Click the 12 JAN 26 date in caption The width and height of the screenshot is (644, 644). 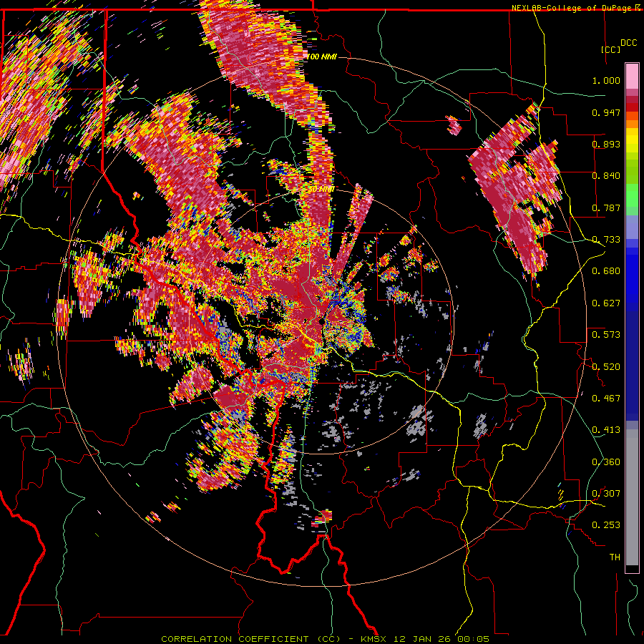[x=422, y=639]
